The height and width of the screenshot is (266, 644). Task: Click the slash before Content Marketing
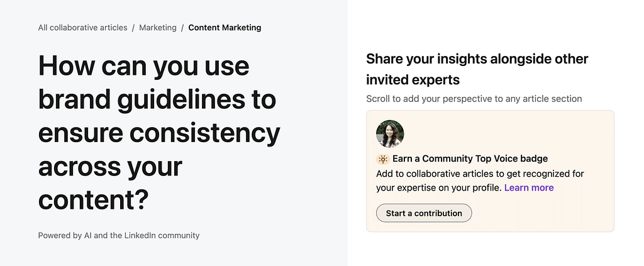point(182,28)
